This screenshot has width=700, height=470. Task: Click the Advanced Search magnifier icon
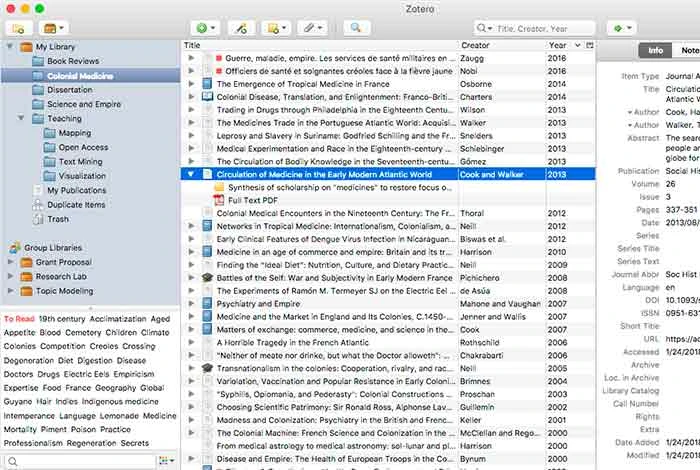(x=356, y=28)
